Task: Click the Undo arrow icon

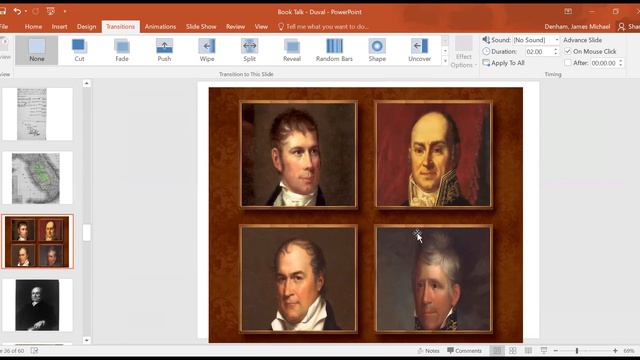Action: 17,11
